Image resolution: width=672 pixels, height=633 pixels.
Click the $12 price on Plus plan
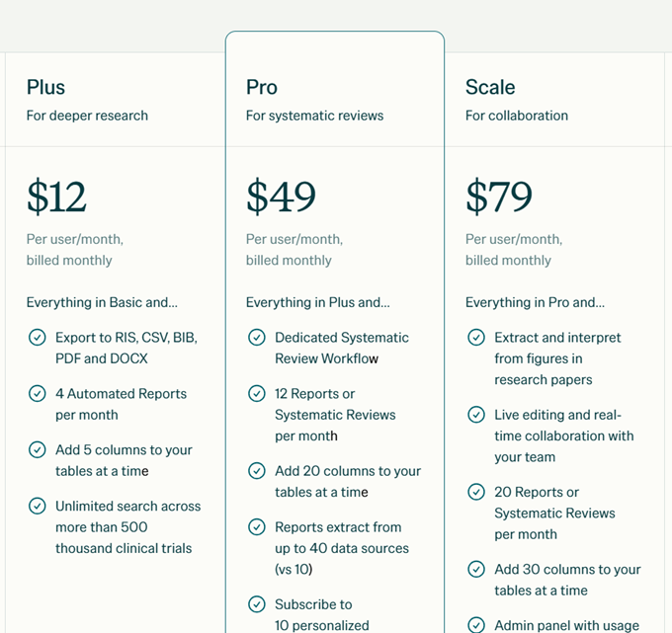[x=56, y=198]
